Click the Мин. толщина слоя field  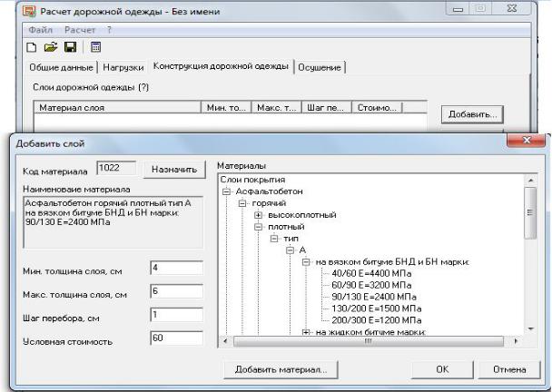(x=176, y=268)
